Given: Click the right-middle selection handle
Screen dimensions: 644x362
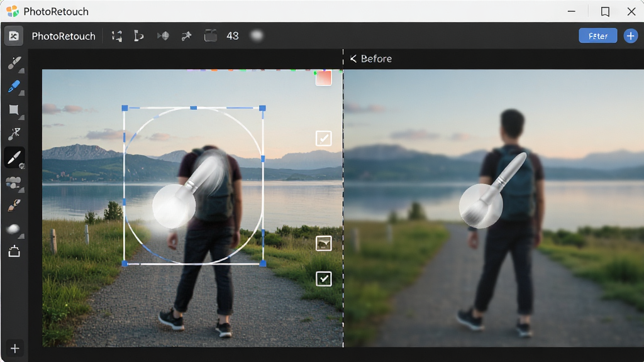Looking at the screenshot, I should click(x=263, y=158).
